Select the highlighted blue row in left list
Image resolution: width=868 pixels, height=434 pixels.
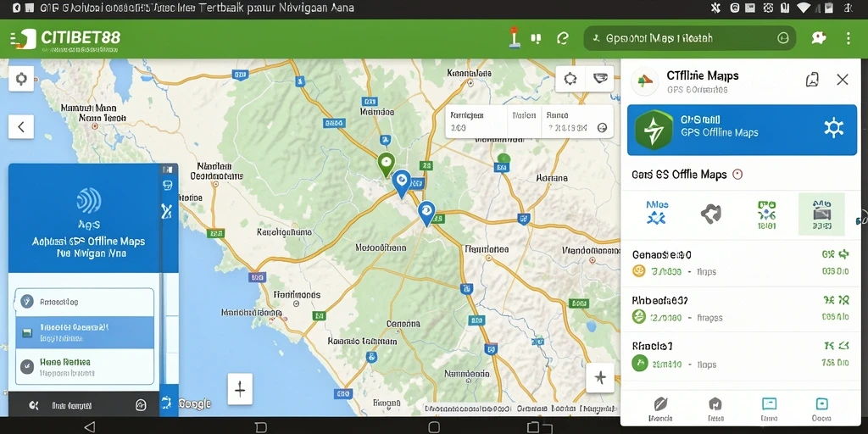pos(85,332)
